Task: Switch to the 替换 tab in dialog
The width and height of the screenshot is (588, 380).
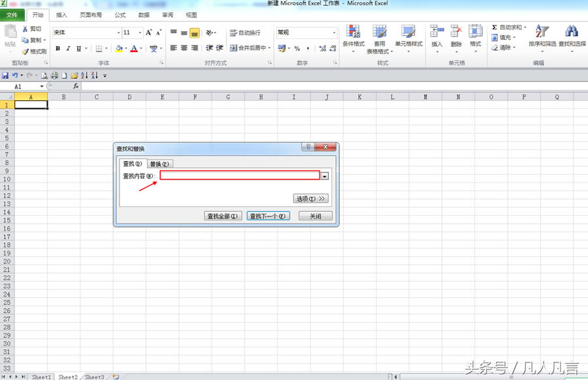Action: tap(159, 164)
